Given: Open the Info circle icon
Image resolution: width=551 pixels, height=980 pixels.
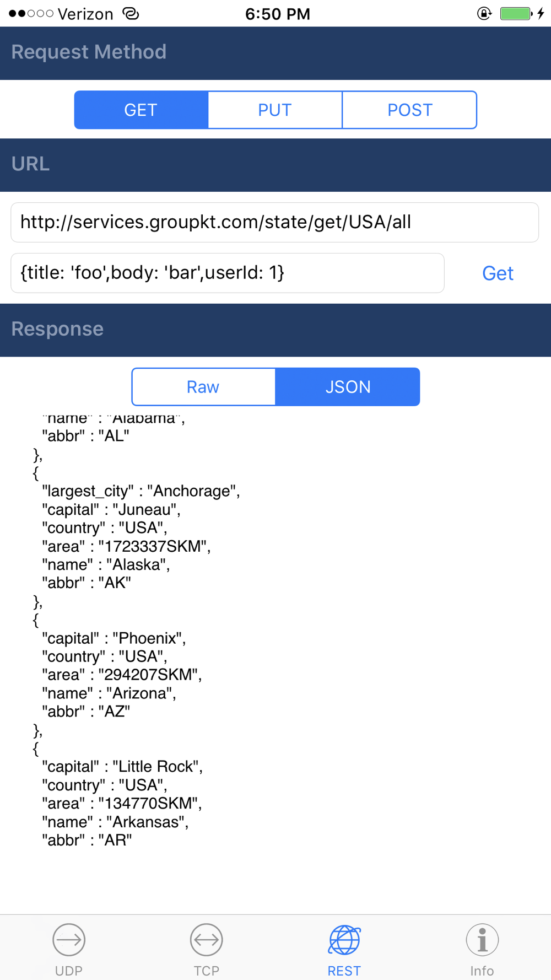Looking at the screenshot, I should coord(482,940).
